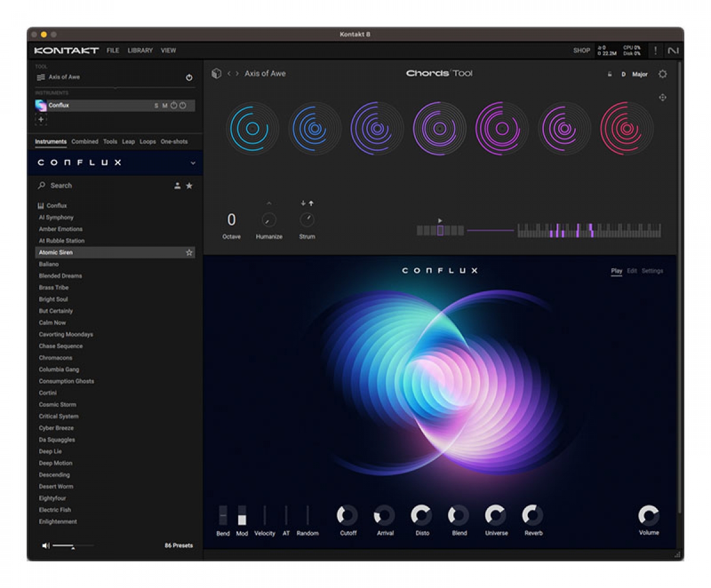Open the Chords Tool settings gear
This screenshot has width=711, height=588.
tap(662, 74)
